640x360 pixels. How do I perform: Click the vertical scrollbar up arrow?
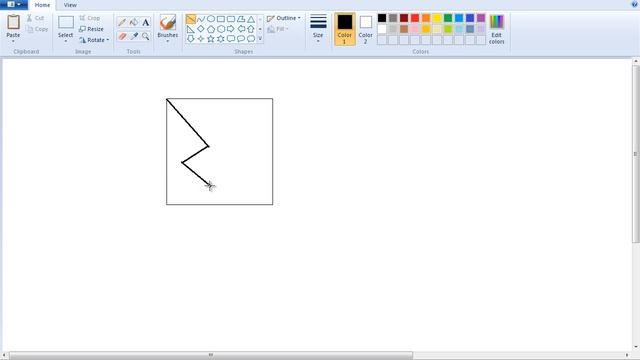(636, 61)
